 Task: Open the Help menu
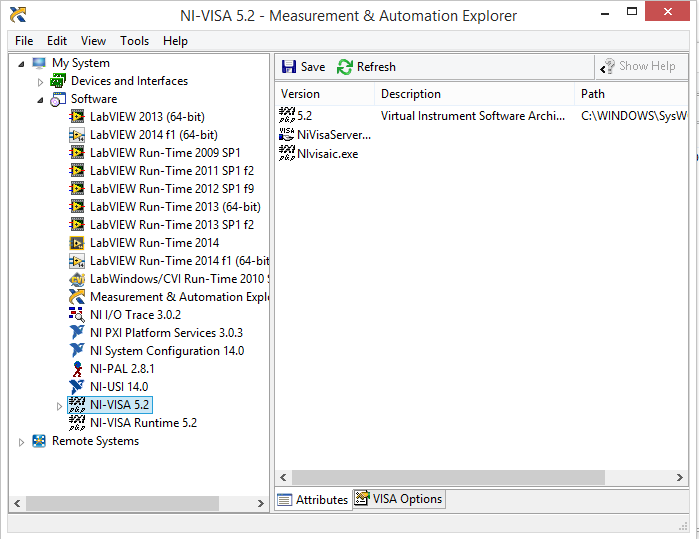[x=175, y=41]
